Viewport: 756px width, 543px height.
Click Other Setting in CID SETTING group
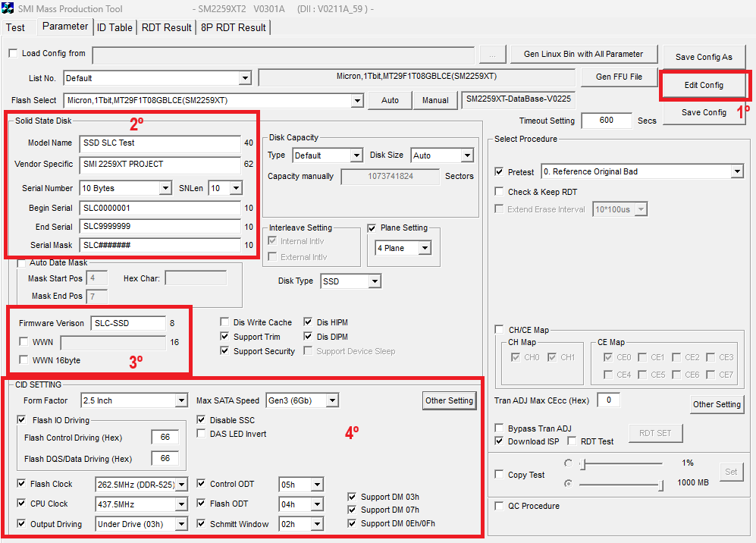(x=450, y=400)
